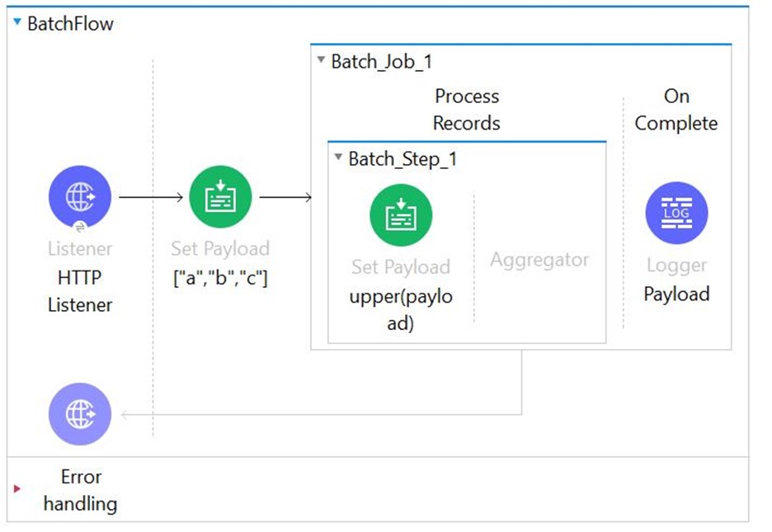Image resolution: width=772 pixels, height=532 pixels.
Task: Click the Logger icon in On Complete
Action: tap(676, 214)
